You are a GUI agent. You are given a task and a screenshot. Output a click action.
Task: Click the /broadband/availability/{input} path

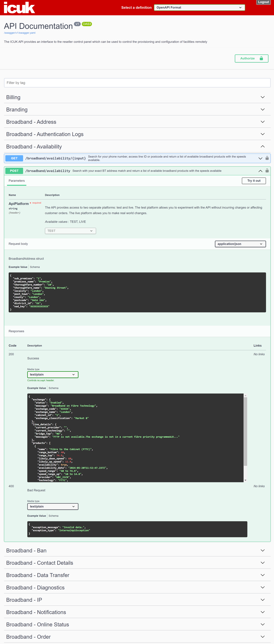coord(56,158)
